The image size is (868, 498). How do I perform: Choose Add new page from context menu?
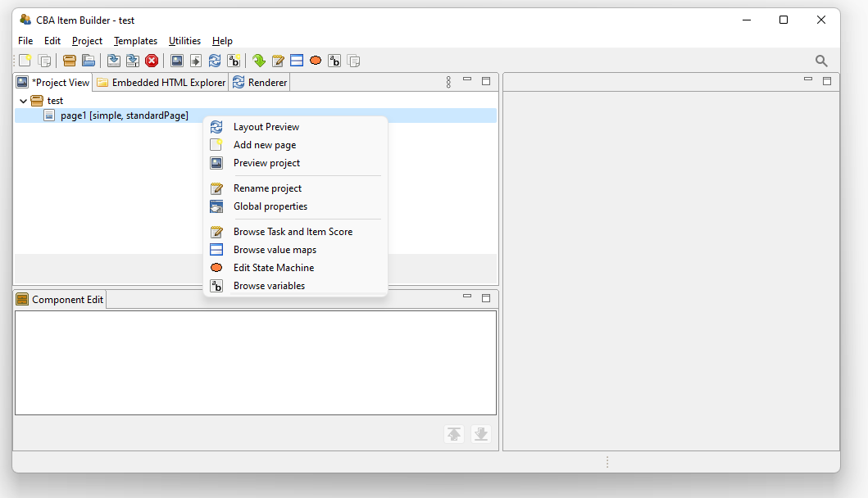(265, 145)
